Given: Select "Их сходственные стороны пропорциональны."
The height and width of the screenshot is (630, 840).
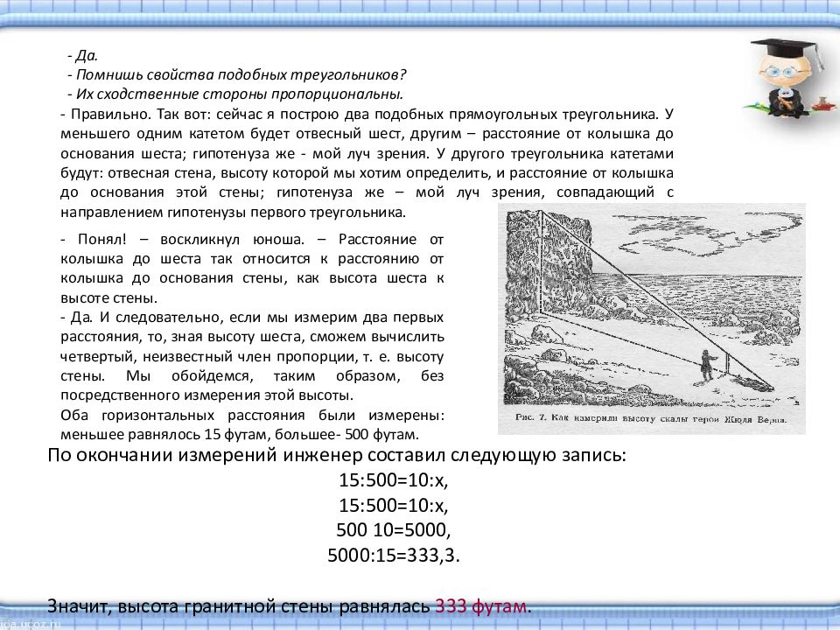Looking at the screenshot, I should pos(240,94).
